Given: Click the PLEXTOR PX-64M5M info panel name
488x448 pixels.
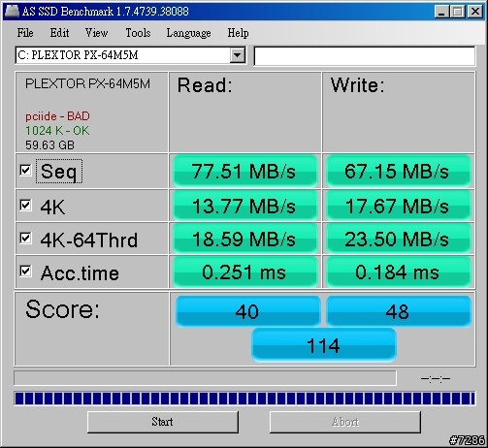Looking at the screenshot, I should [x=87, y=83].
